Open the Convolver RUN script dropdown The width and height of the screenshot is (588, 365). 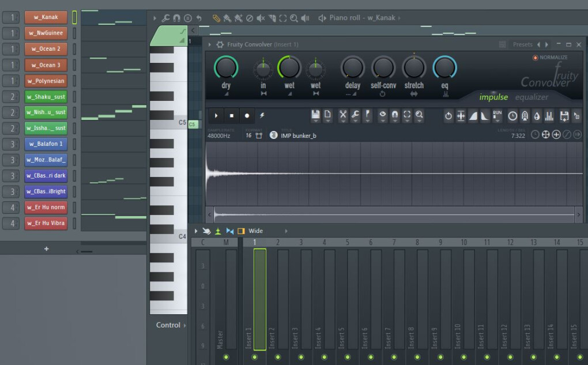[x=497, y=115]
